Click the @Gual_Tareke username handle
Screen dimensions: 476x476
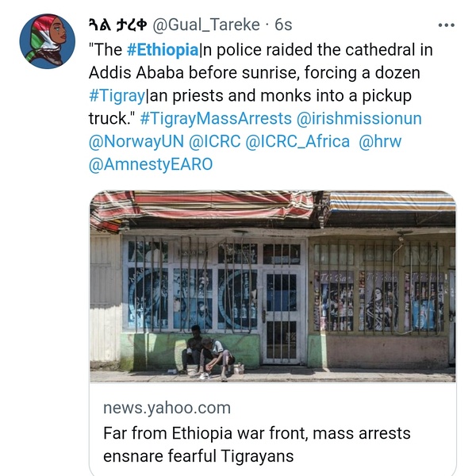pyautogui.click(x=206, y=25)
